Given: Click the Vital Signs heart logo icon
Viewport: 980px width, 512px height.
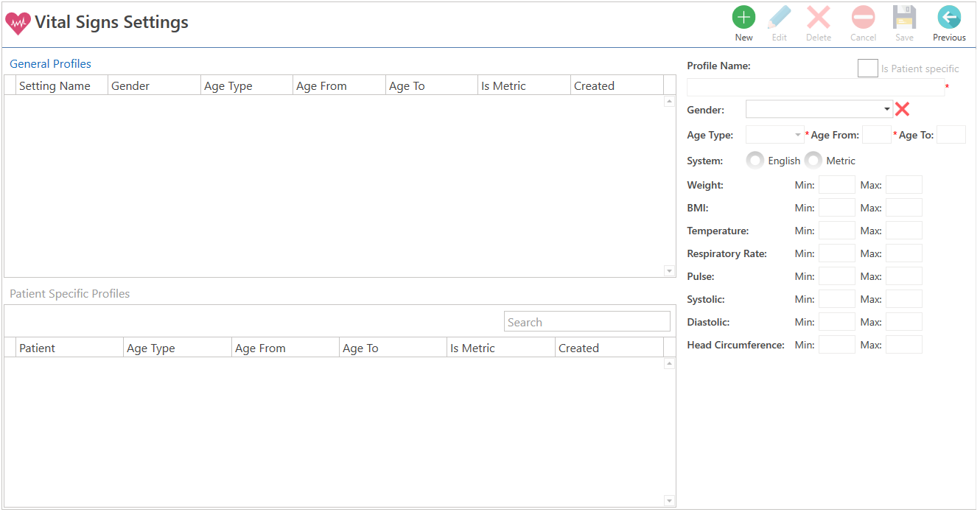Looking at the screenshot, I should click(x=18, y=24).
